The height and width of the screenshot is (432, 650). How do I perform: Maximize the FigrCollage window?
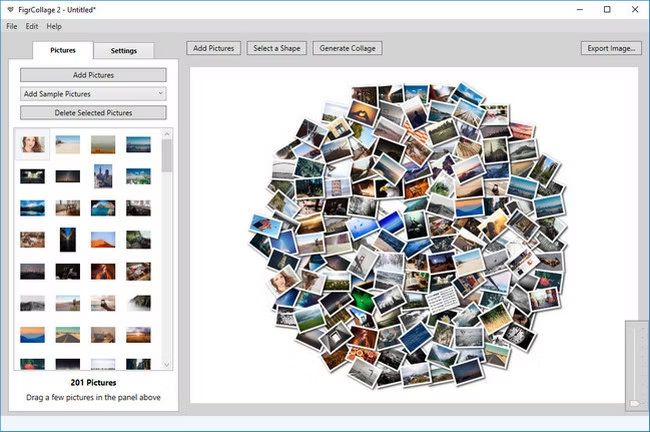click(x=607, y=9)
